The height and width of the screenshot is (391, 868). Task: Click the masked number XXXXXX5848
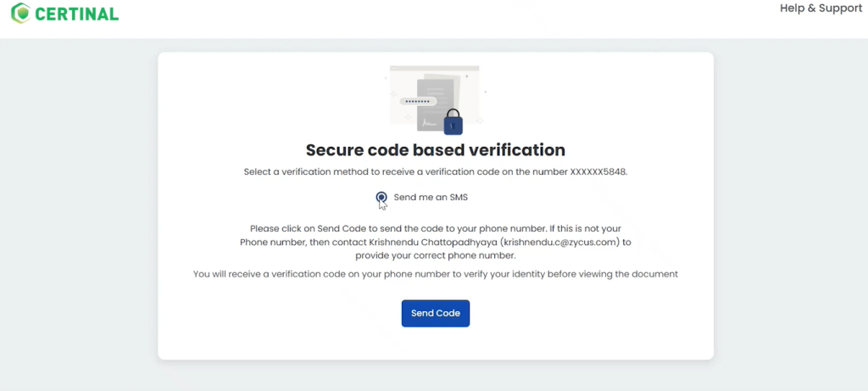(x=598, y=171)
